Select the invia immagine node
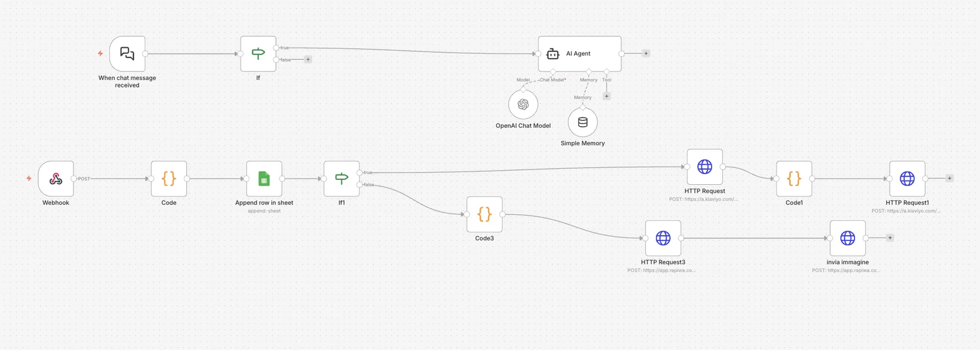 click(848, 238)
